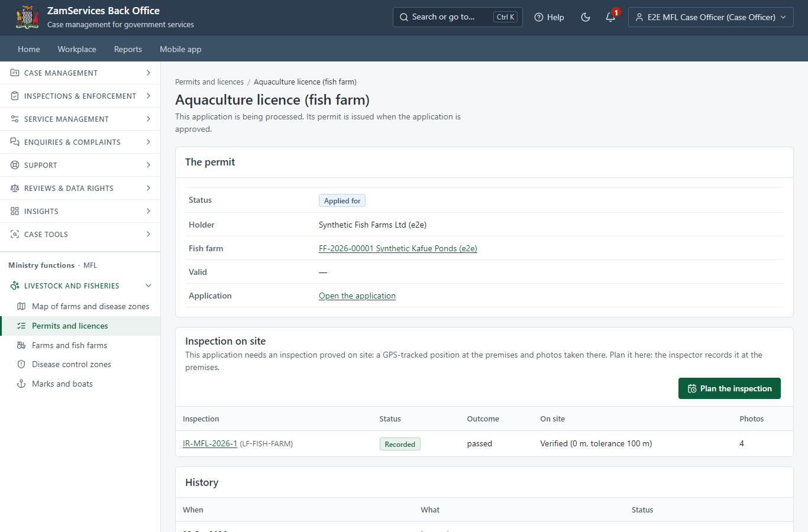Click the Enquiries & Complaints chat icon
This screenshot has height=532, width=808.
(15, 142)
